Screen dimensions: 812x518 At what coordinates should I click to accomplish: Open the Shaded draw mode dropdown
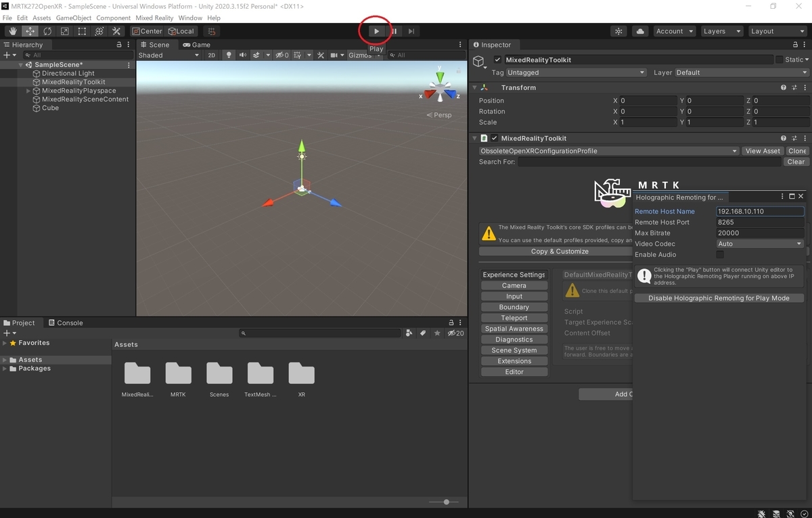click(168, 55)
